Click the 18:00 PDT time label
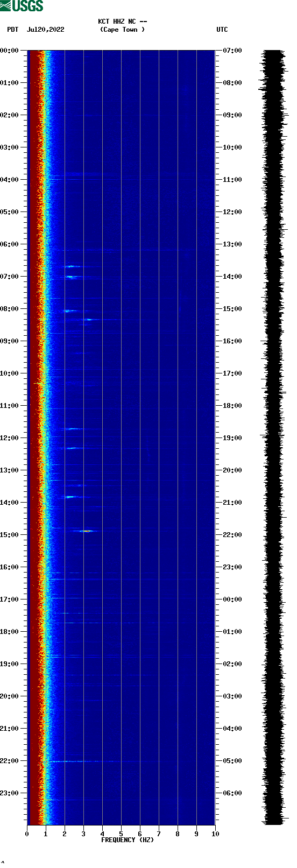This screenshot has height=868, width=297. (9, 632)
